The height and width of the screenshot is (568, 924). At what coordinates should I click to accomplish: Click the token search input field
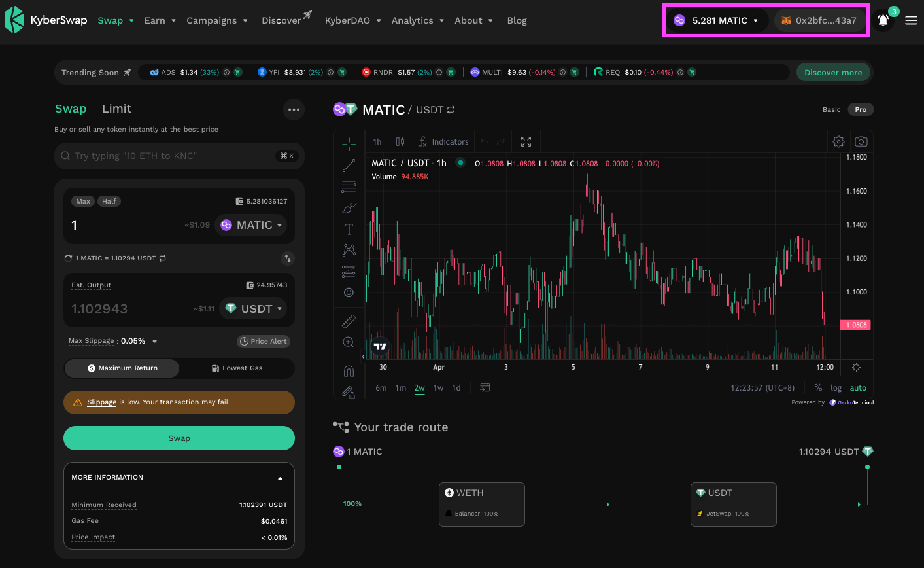179,156
